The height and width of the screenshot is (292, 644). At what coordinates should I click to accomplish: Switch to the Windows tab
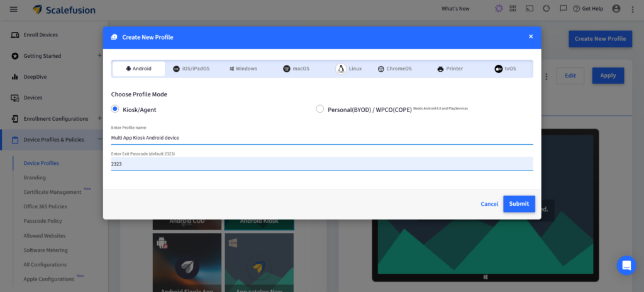[243, 69]
